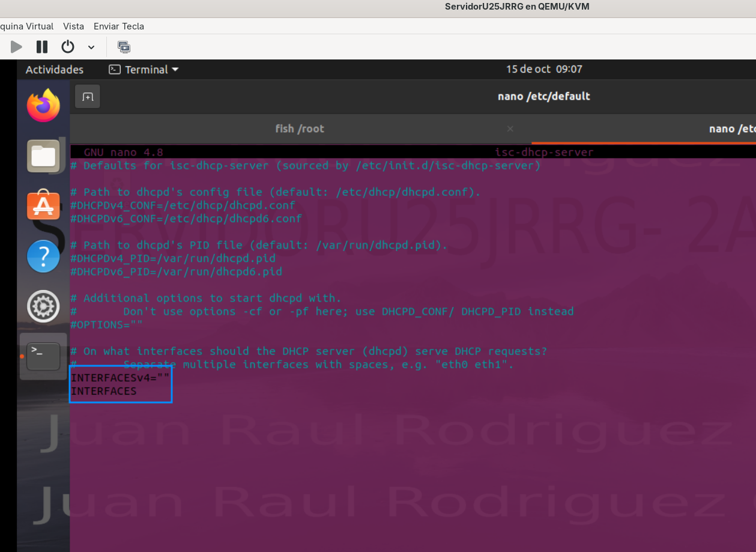Click the "# Path to dhcpd's config file" line
The width and height of the screenshot is (756, 552).
[x=276, y=192]
